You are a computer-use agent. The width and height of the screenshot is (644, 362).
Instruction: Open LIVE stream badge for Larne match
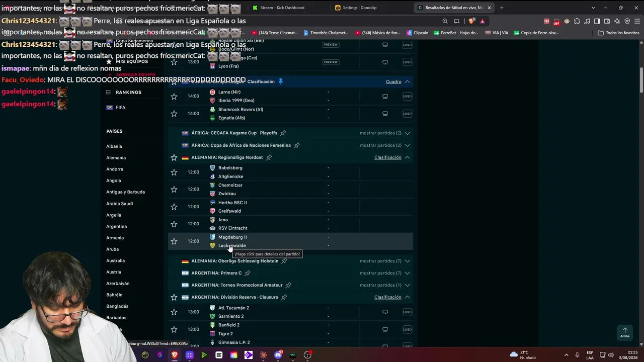click(407, 96)
